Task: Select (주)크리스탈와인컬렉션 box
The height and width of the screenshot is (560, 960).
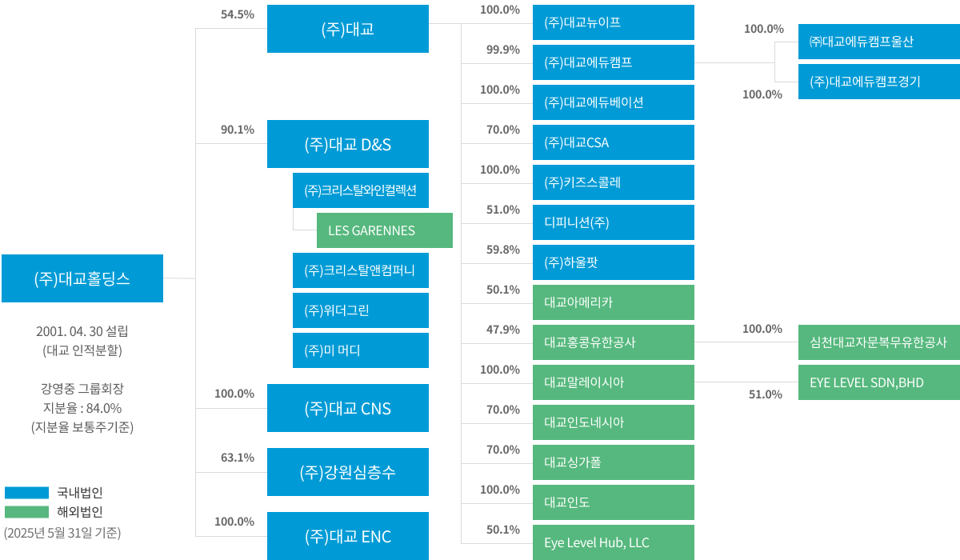Action: tap(361, 190)
